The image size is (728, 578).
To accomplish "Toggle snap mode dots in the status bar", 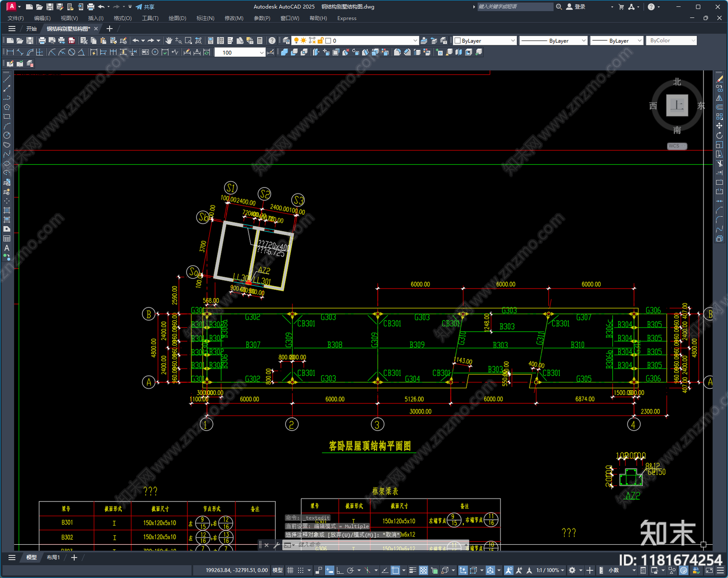I will coord(301,570).
